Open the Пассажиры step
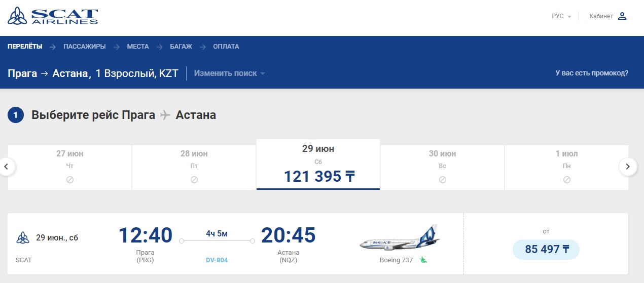 85,47
